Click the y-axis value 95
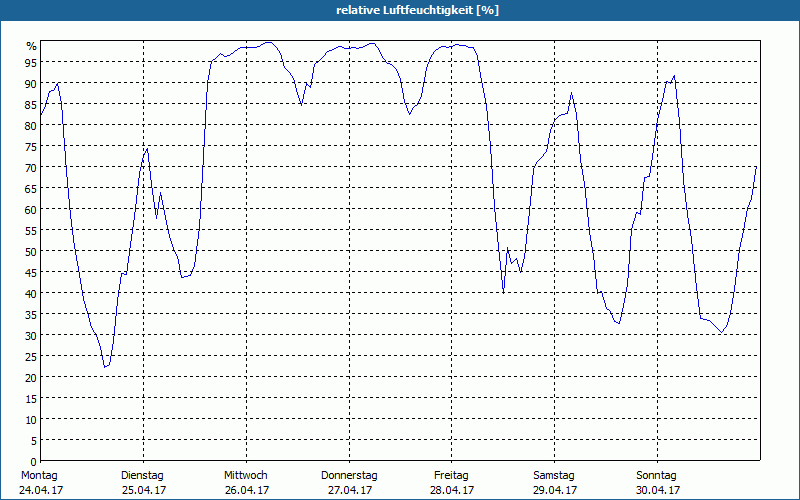Screen dimensions: 800x500 (x=31, y=62)
